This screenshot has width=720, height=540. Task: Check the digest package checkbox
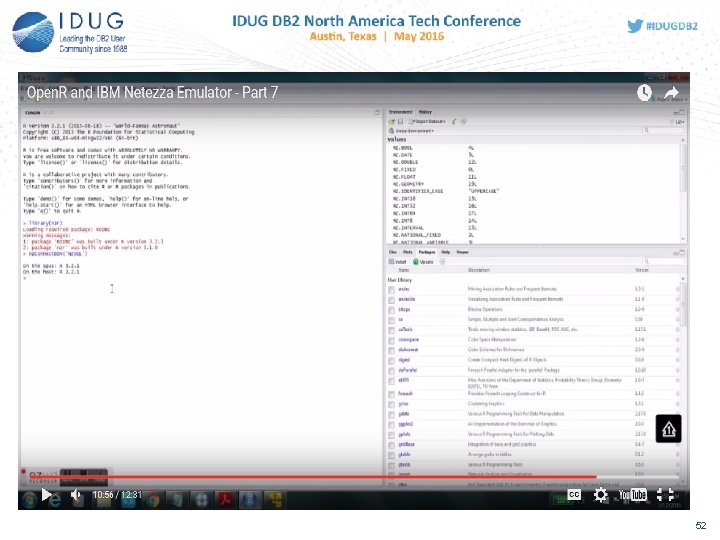391,361
